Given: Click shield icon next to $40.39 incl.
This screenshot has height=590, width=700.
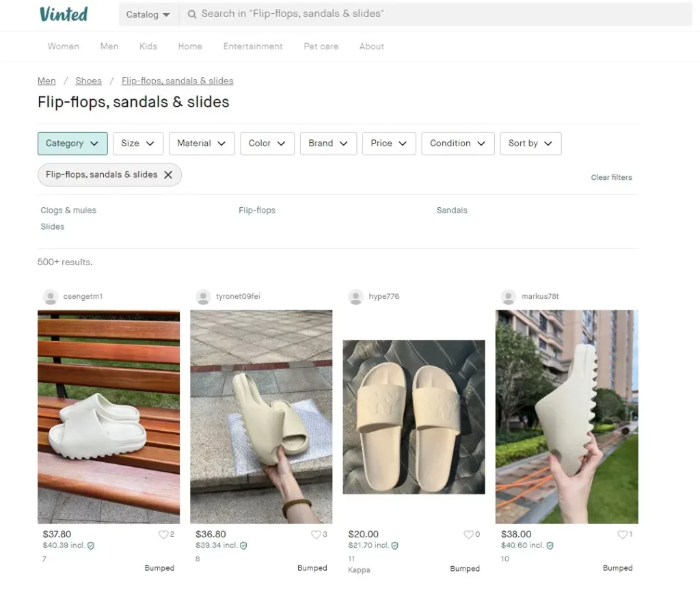Looking at the screenshot, I should click(91, 546).
